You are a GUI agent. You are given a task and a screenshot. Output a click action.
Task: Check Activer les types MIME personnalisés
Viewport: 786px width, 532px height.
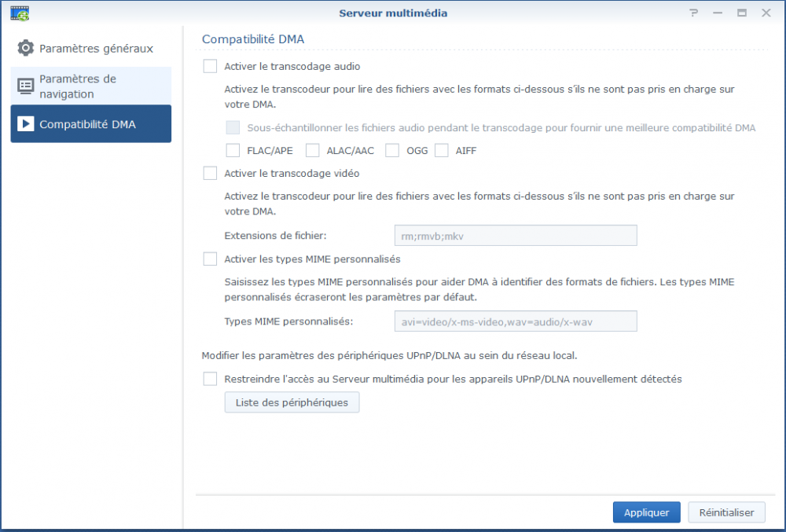[210, 259]
